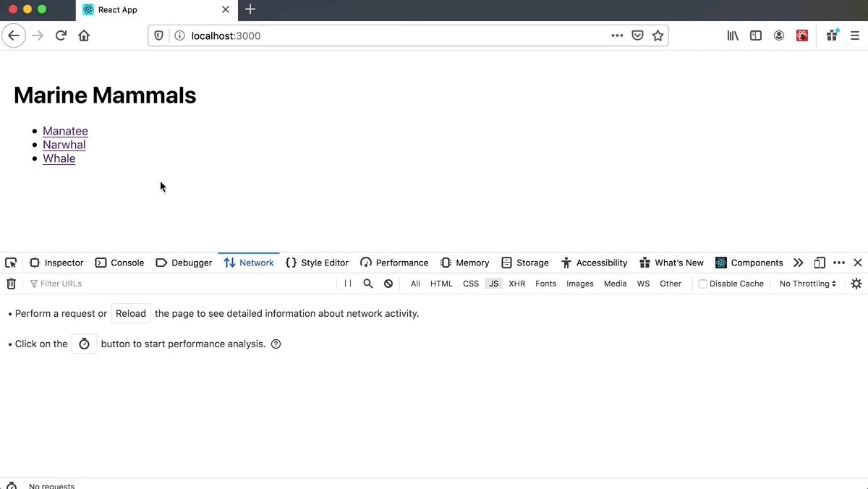
Task: Open the No Throttling dropdown
Action: click(x=807, y=283)
